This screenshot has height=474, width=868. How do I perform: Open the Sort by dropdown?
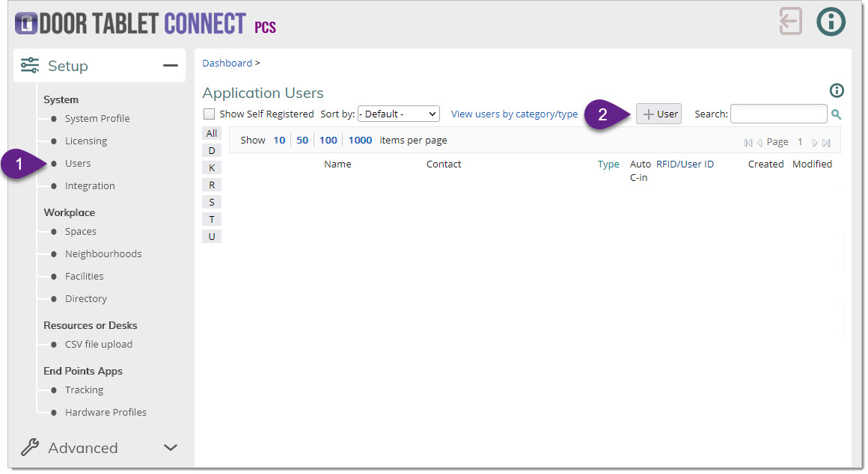(x=398, y=114)
